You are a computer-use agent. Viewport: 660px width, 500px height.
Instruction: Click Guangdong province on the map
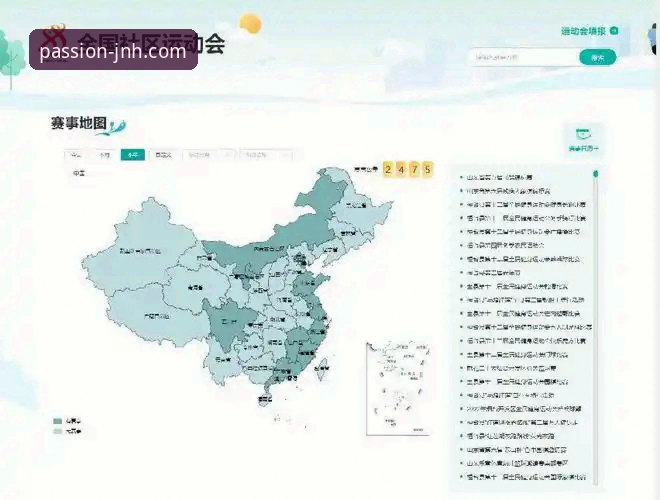[282, 372]
